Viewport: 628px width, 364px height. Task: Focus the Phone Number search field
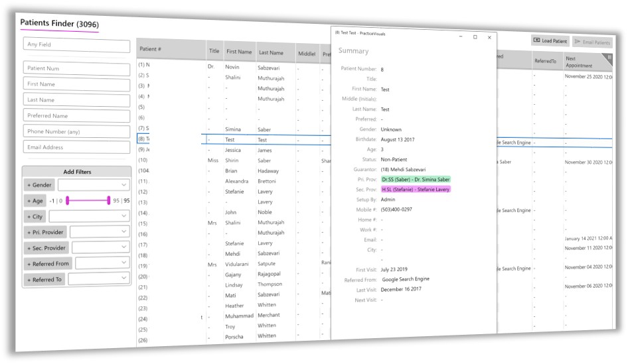(x=77, y=131)
